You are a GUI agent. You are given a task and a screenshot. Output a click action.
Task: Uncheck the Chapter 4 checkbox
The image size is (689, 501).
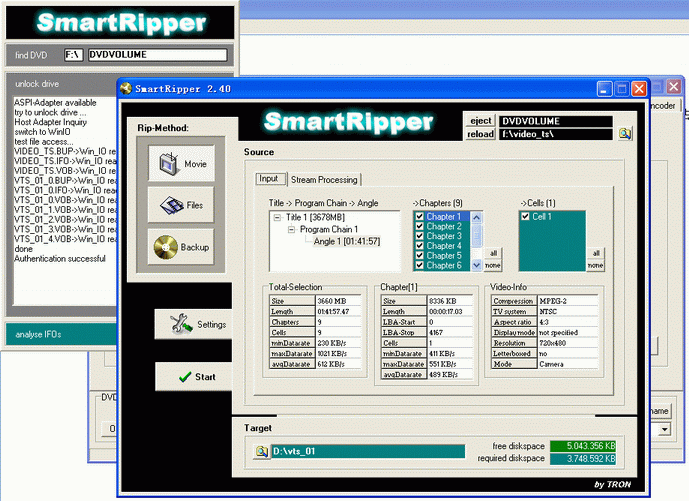[x=419, y=246]
